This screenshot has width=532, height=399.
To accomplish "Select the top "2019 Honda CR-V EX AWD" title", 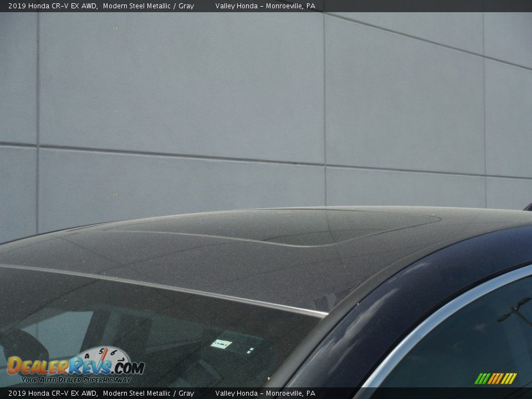I will click(x=53, y=6).
